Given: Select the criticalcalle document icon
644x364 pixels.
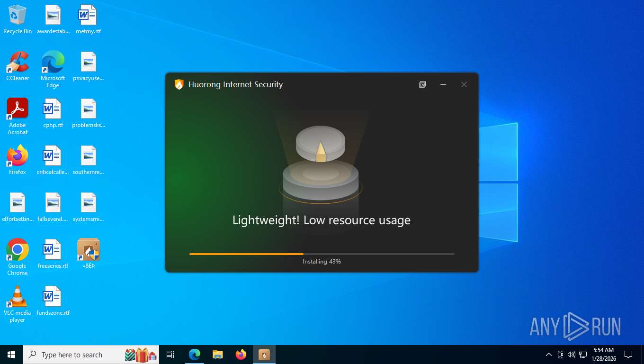Looking at the screenshot, I should tap(53, 160).
